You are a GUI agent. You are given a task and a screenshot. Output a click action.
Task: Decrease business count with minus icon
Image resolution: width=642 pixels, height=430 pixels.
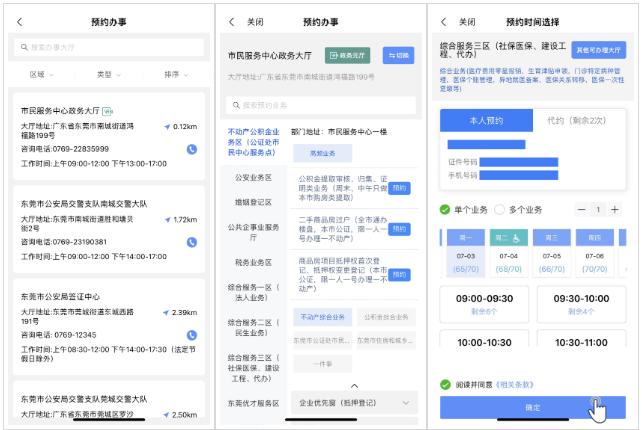point(581,210)
